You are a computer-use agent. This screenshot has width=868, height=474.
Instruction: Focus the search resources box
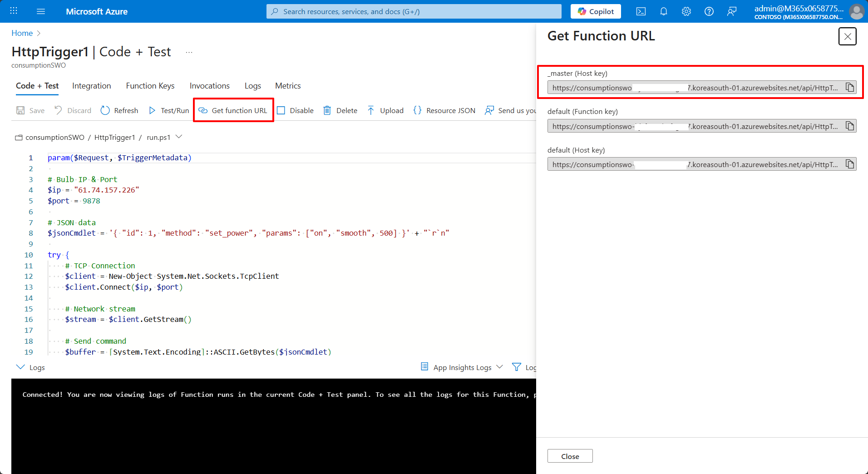[x=414, y=11]
